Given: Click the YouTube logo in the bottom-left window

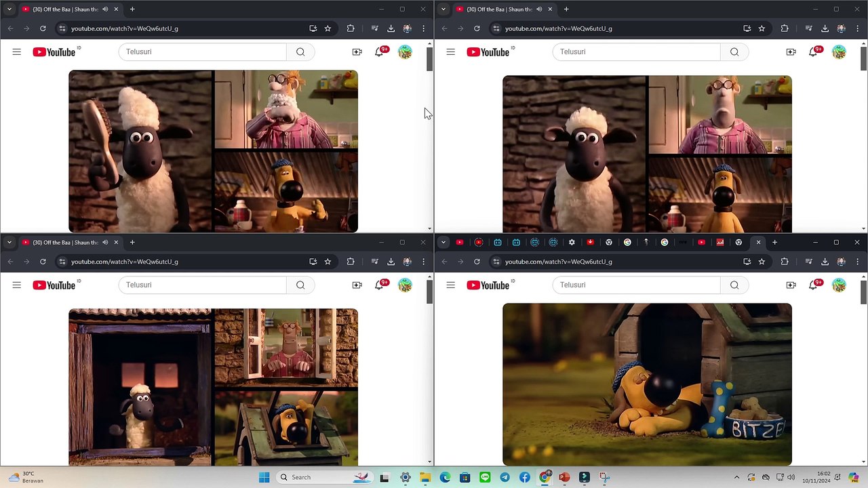Looking at the screenshot, I should (54, 285).
